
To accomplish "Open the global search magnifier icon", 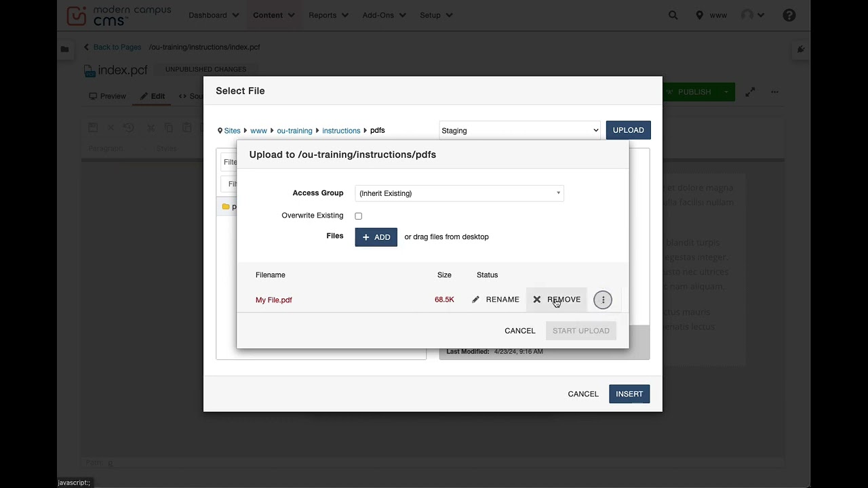I will pyautogui.click(x=673, y=15).
